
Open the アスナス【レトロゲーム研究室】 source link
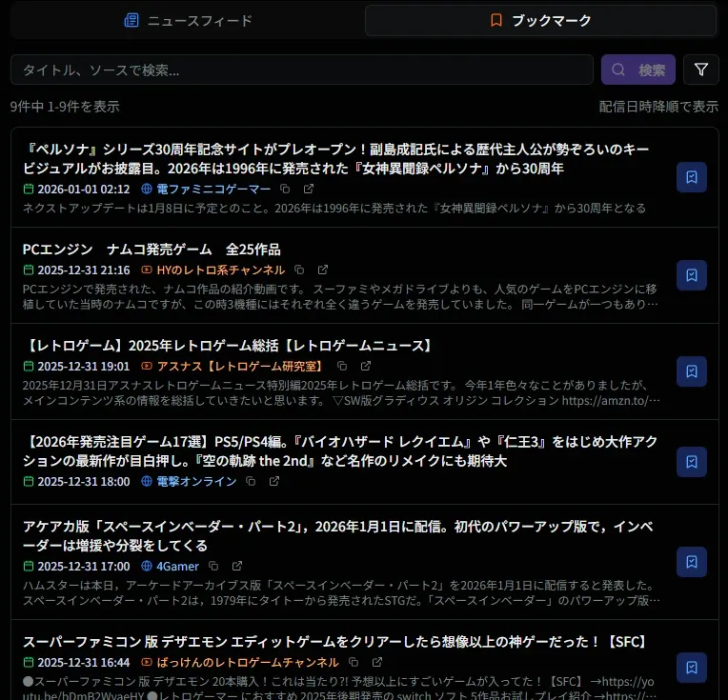239,367
